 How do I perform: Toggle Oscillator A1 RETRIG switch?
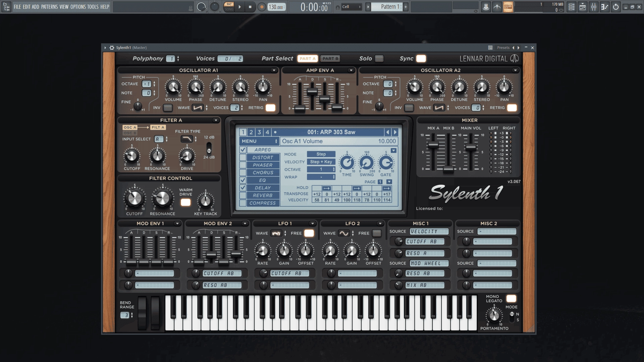click(270, 108)
